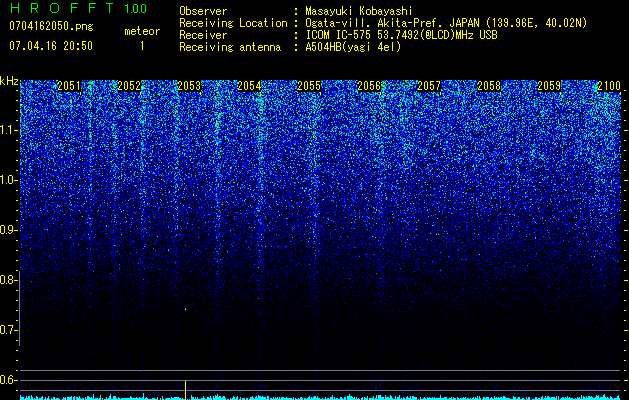Click the HROFFT 1.0.0 title text

(x=78, y=8)
